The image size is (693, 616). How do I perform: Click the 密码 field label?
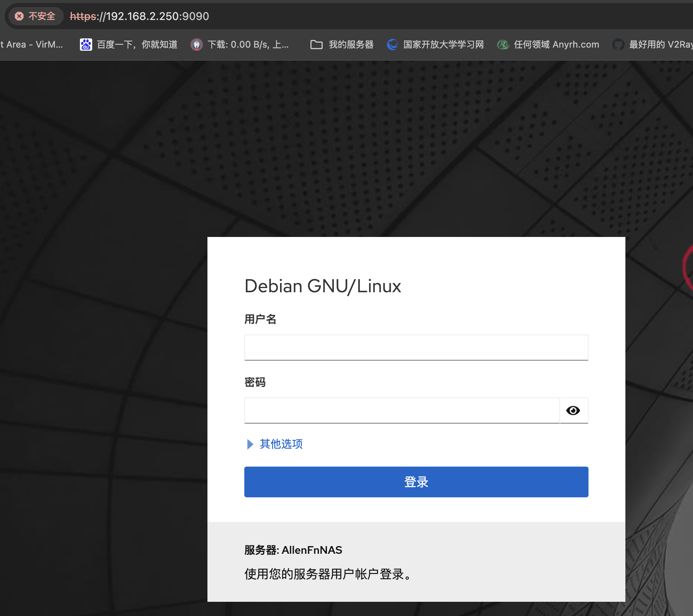click(255, 382)
